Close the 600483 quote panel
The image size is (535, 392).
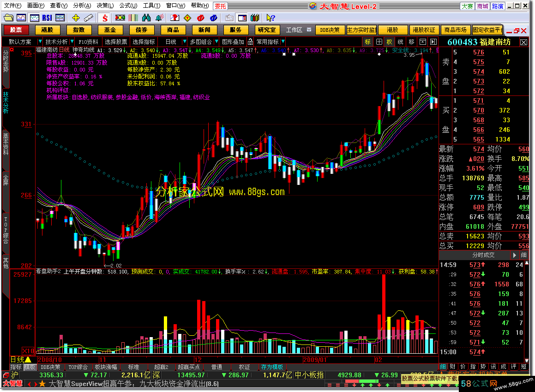point(524,42)
